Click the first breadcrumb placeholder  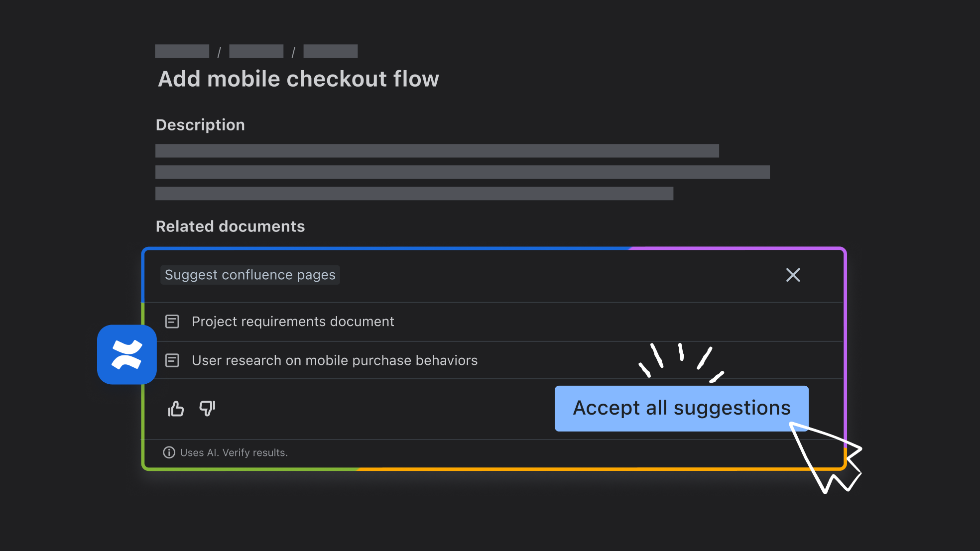(182, 51)
